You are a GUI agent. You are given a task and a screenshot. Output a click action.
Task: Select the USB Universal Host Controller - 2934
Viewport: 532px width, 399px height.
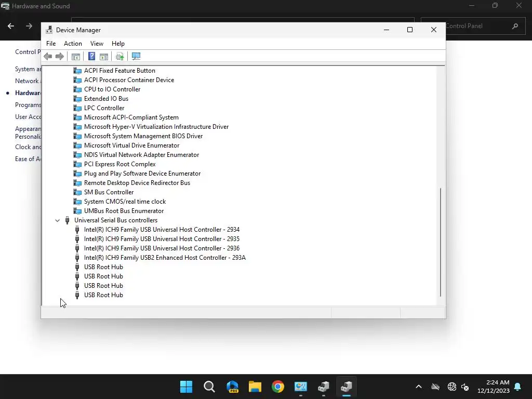coord(162,230)
